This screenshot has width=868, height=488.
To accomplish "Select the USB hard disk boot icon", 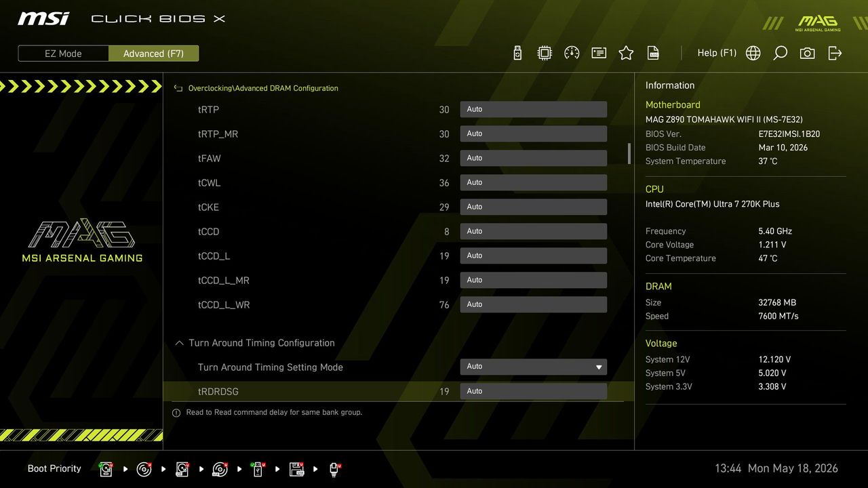I will 182,469.
